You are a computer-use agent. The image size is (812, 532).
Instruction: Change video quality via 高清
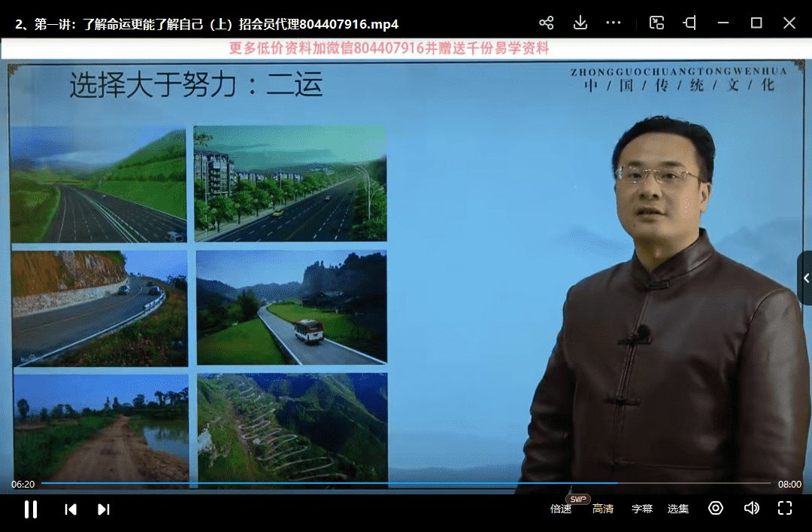(603, 509)
